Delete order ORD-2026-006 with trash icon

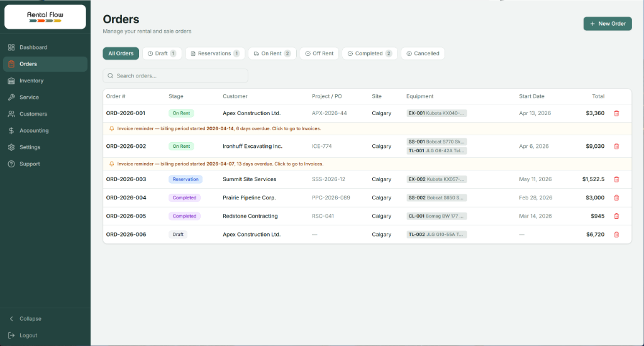[616, 235]
